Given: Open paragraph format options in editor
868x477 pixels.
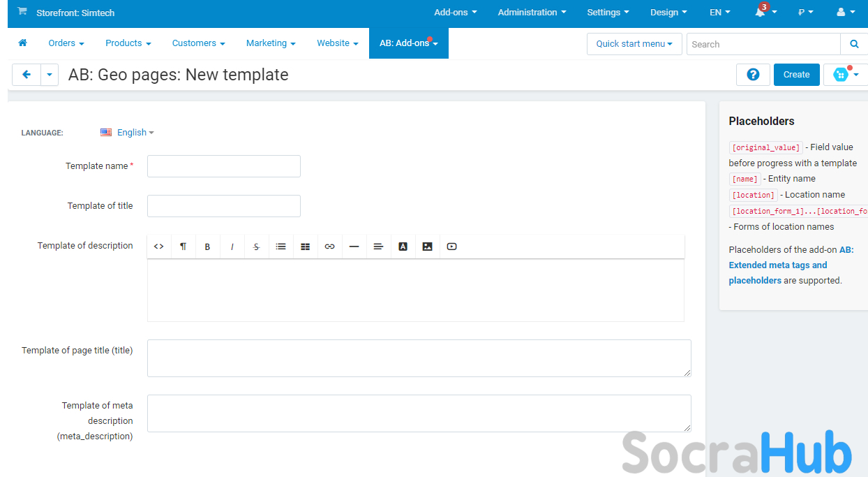Looking at the screenshot, I should coord(183,247).
